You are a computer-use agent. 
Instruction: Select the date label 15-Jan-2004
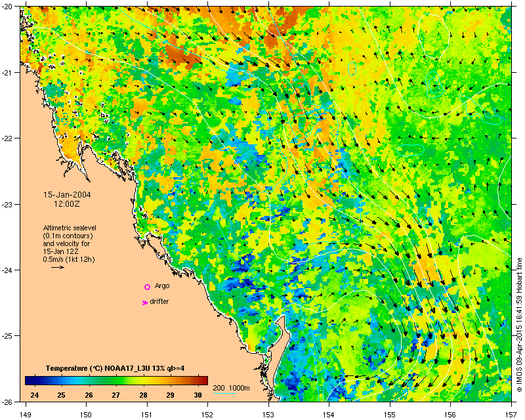(67, 195)
